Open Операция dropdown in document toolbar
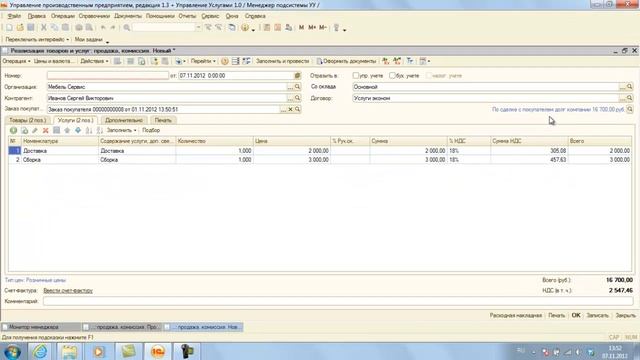The image size is (640, 360). (x=16, y=61)
